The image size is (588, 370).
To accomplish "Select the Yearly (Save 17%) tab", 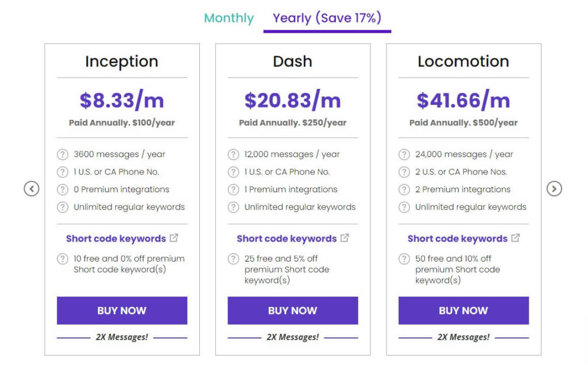I will pyautogui.click(x=327, y=18).
